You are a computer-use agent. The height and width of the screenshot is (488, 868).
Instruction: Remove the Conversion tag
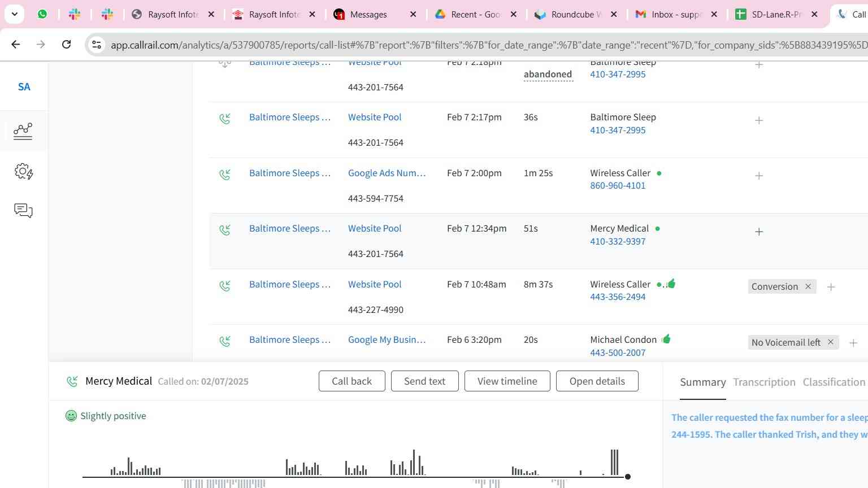808,286
